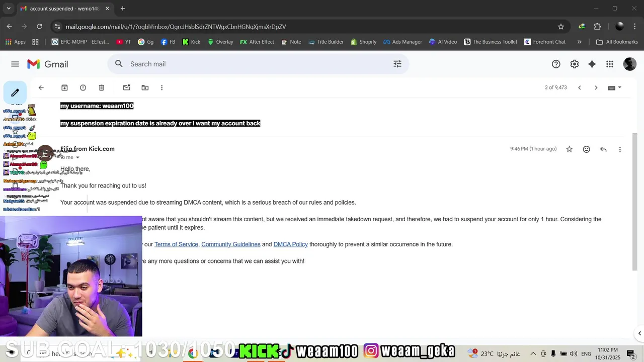This screenshot has height=362, width=644.
Task: Open the Windows notification center icon
Action: click(x=630, y=353)
